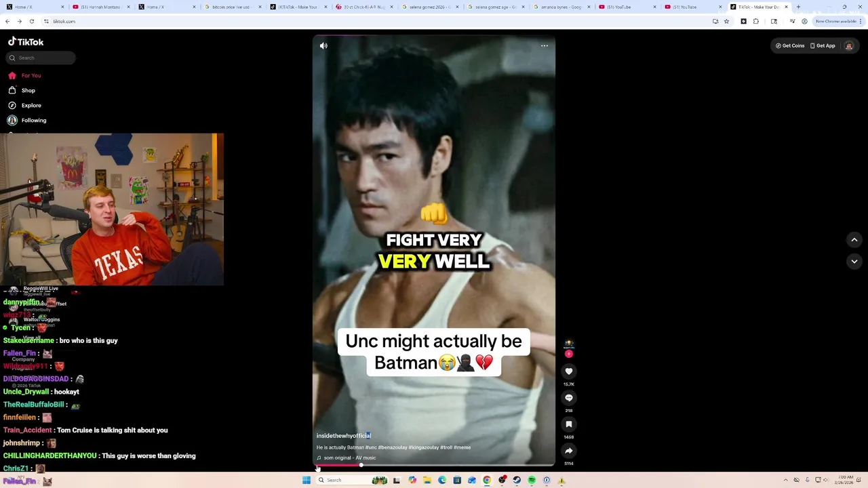
Task: Reload the tiktok.com page
Action: pyautogui.click(x=31, y=21)
